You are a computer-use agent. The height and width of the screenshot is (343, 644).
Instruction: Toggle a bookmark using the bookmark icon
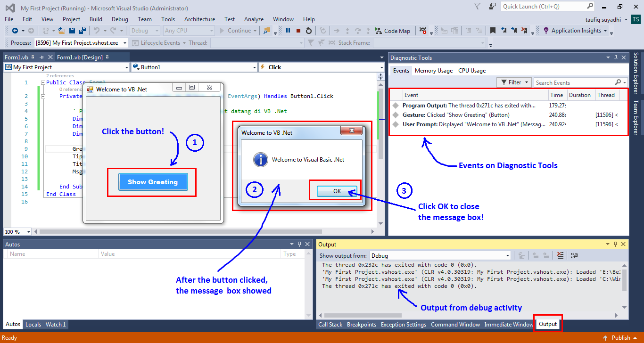493,31
